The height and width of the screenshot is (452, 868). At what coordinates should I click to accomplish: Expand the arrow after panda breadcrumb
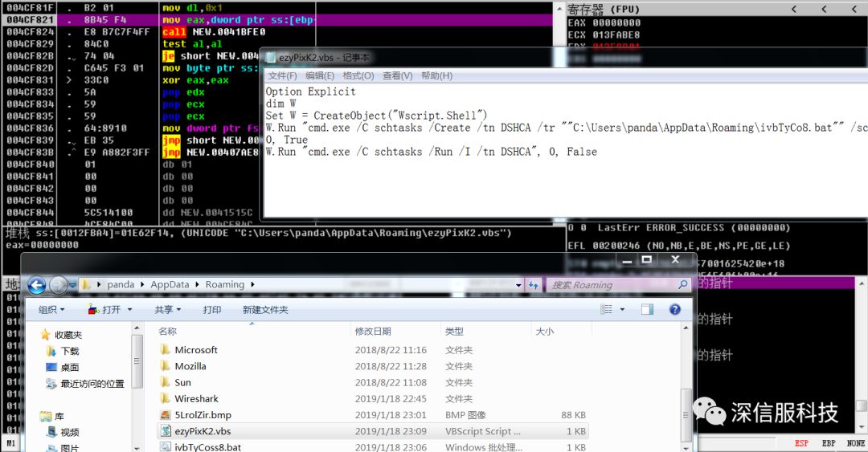[x=142, y=284]
